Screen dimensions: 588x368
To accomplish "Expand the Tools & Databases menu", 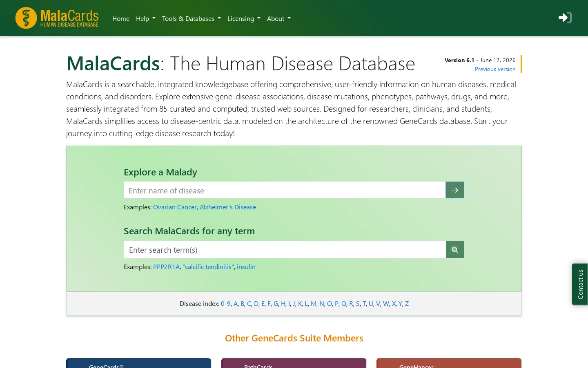I will pos(192,18).
